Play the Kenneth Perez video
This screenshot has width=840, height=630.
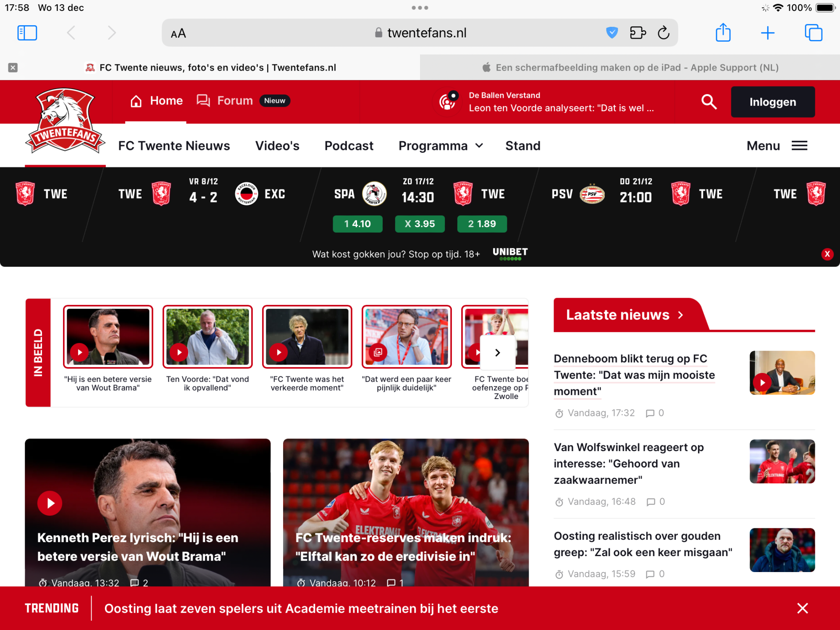click(x=50, y=503)
